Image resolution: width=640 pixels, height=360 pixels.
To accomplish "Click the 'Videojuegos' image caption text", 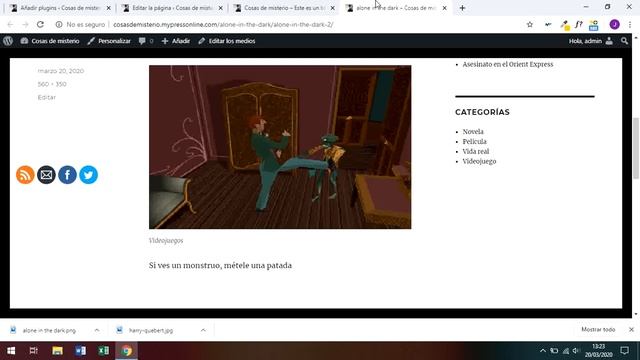I will coord(166,240).
